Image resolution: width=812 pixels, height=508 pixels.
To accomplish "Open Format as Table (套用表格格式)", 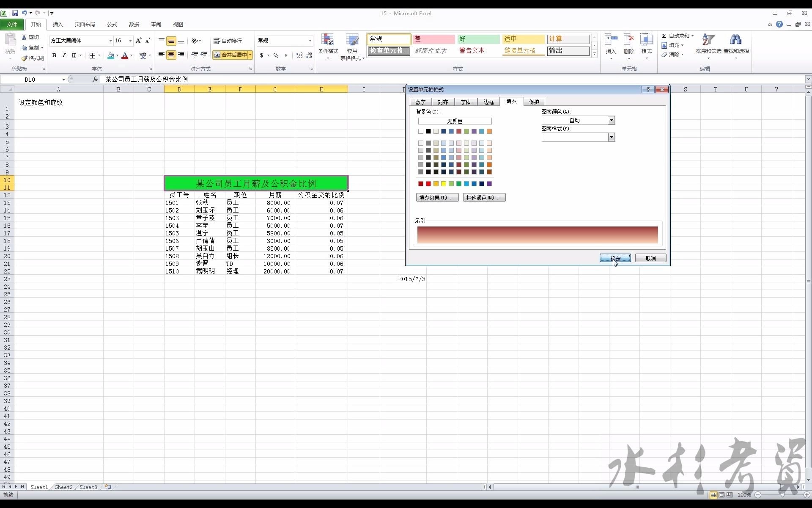I will pos(352,47).
